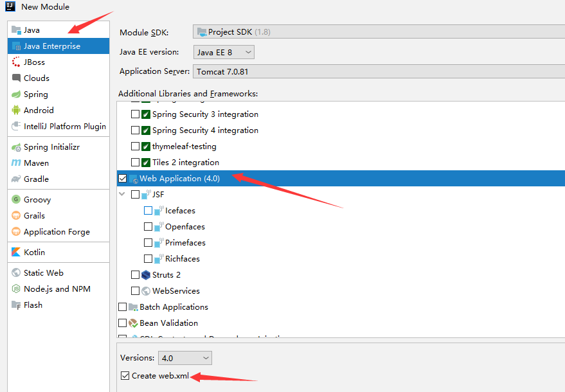The image size is (565, 392).
Task: Click the Java module type icon
Action: click(16, 30)
